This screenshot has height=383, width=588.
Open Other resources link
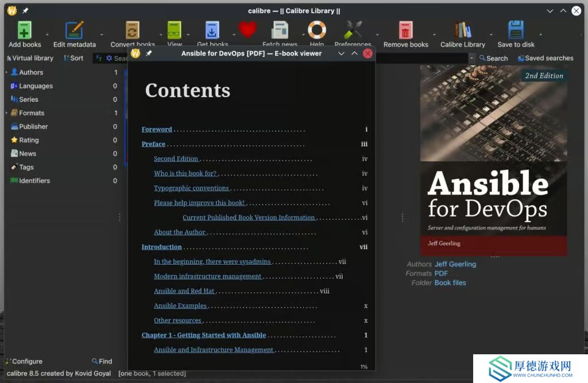pyautogui.click(x=177, y=320)
